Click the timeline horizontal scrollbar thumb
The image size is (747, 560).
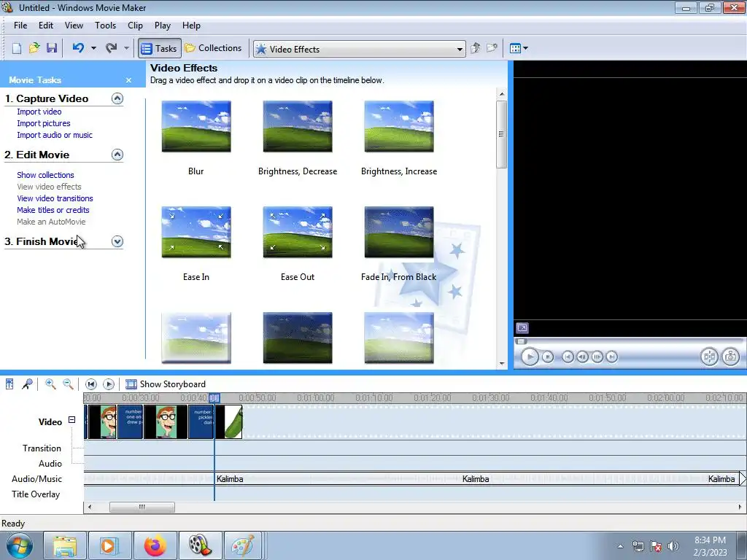click(x=142, y=507)
